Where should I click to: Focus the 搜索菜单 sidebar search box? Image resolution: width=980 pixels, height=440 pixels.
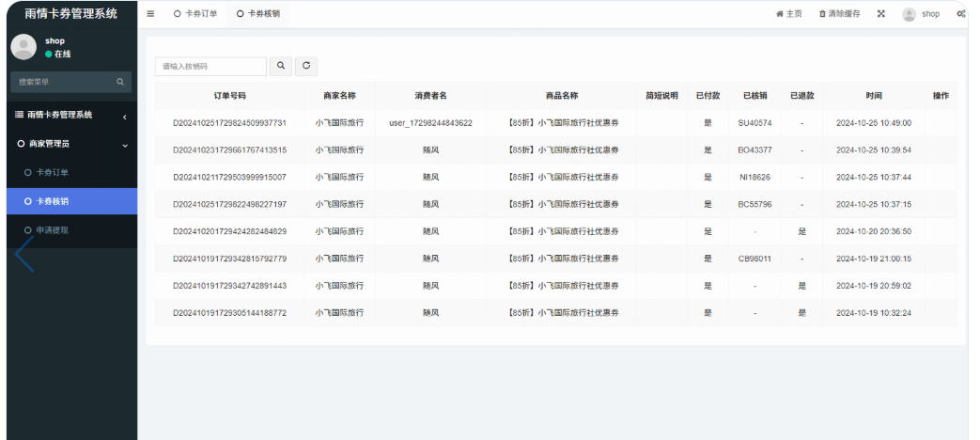pyautogui.click(x=61, y=83)
